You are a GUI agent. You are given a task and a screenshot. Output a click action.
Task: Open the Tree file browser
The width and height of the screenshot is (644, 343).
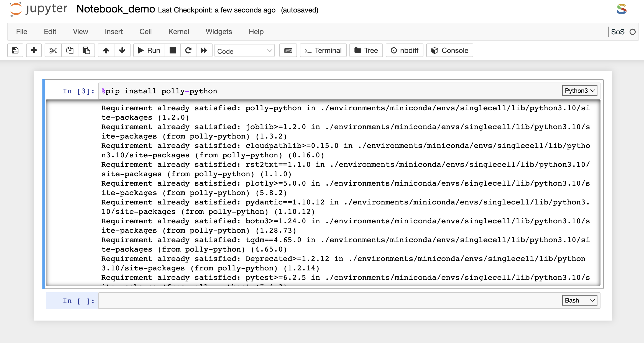366,50
